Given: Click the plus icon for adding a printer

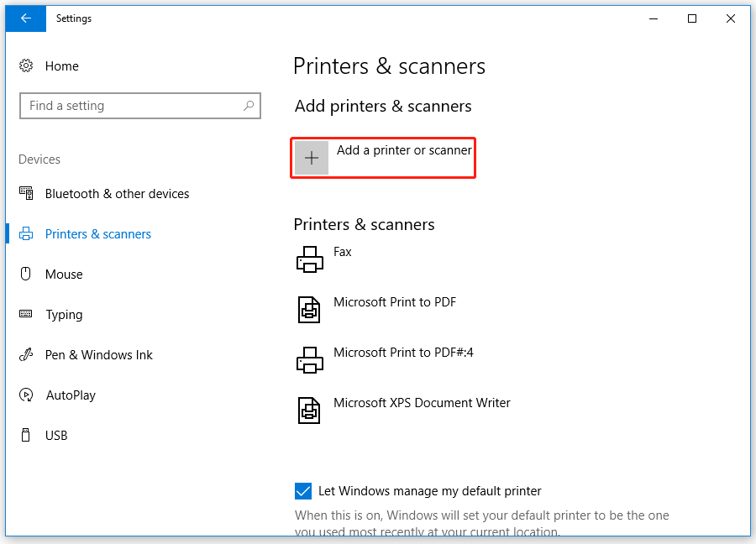Looking at the screenshot, I should tap(311, 157).
